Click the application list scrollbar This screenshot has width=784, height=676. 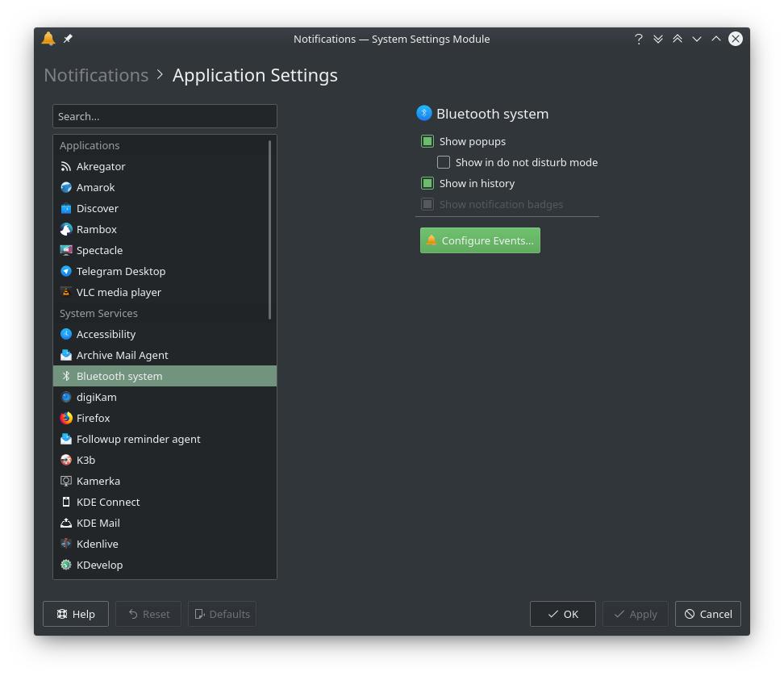270,229
